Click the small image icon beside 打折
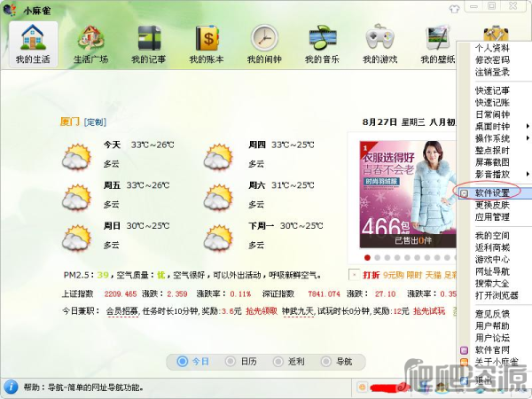 [354, 275]
